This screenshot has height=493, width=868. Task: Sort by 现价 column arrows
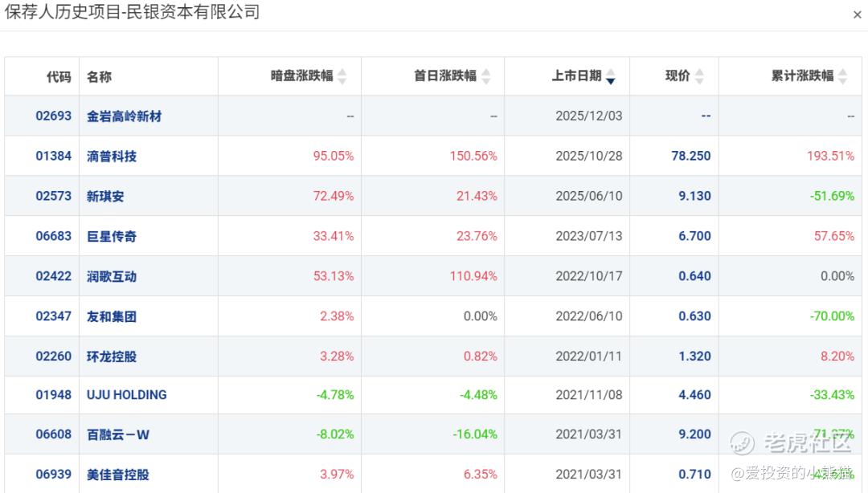[x=699, y=76]
